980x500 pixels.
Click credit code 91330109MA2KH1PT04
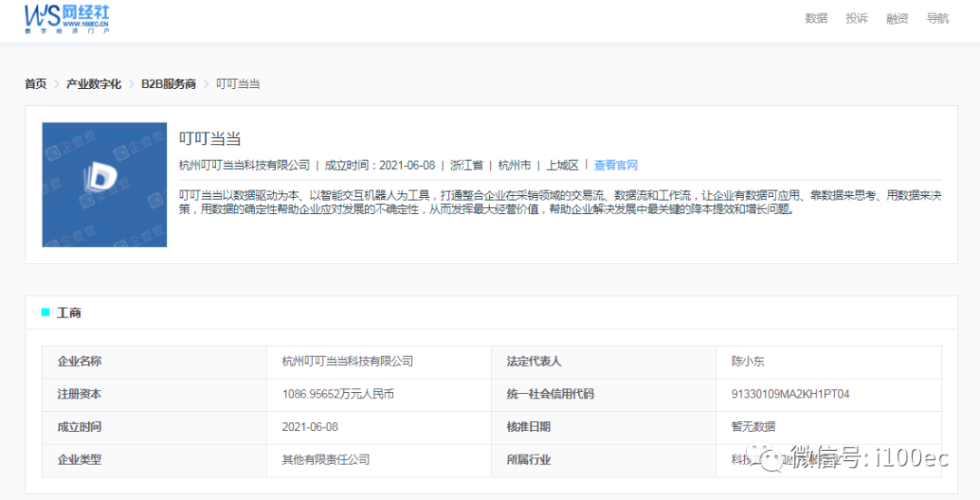(790, 395)
